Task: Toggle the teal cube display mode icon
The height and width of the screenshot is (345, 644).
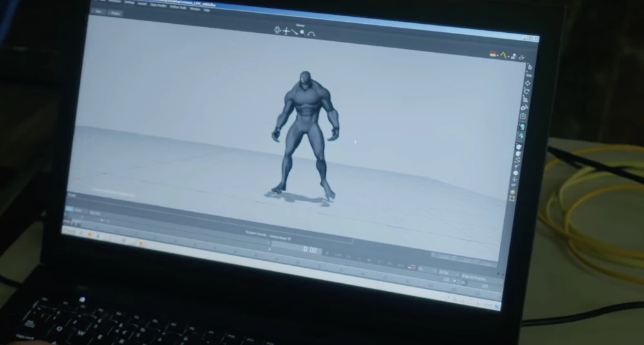Action: point(522,127)
